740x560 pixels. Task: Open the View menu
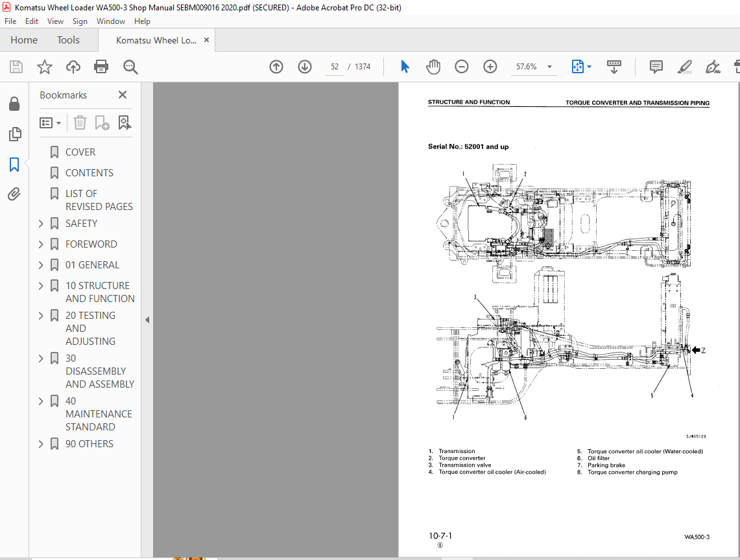tap(55, 21)
